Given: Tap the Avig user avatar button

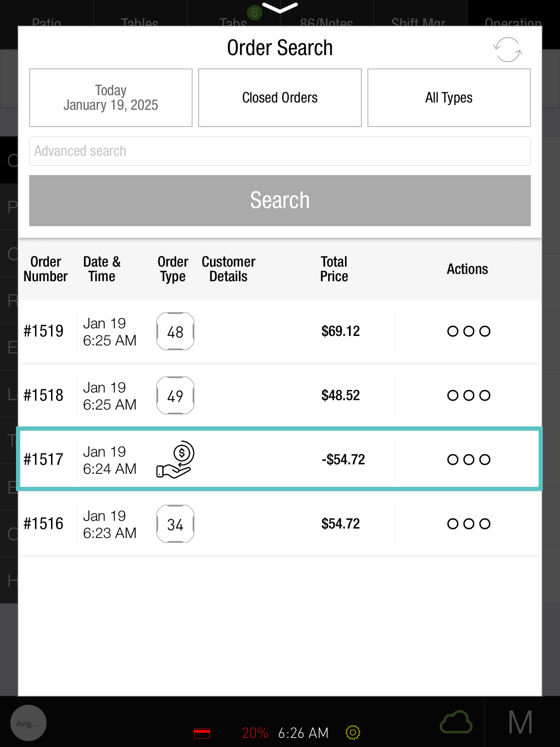Looking at the screenshot, I should [x=28, y=723].
